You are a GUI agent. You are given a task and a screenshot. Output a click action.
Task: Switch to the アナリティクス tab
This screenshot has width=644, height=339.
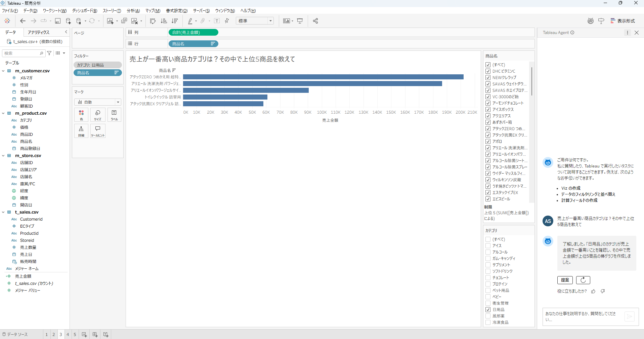click(39, 32)
